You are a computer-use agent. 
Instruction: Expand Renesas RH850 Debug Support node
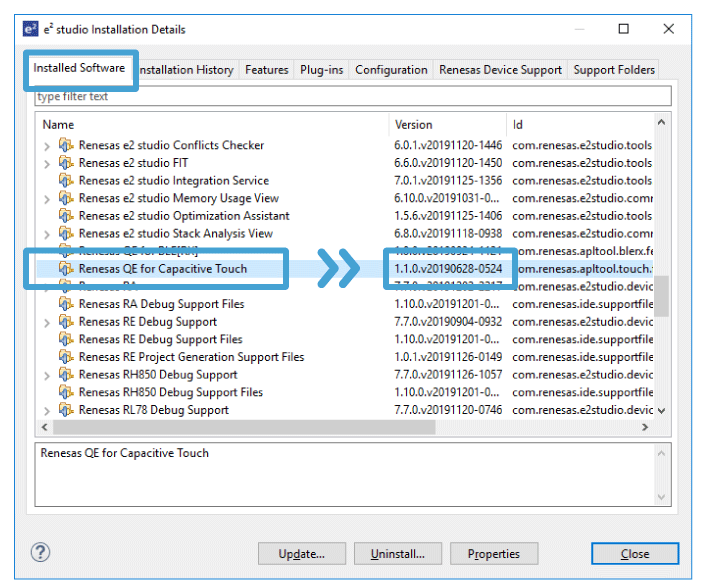pos(46,376)
